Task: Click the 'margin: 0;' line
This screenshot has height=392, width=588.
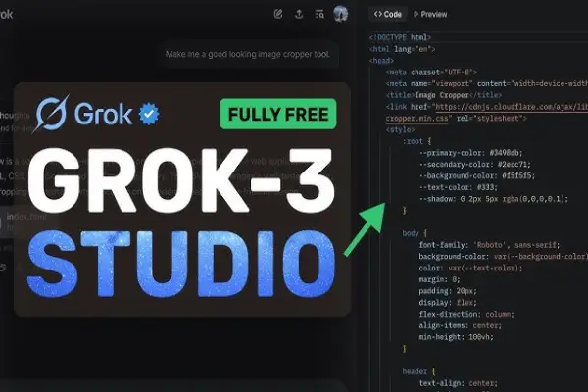Action: tap(439, 280)
